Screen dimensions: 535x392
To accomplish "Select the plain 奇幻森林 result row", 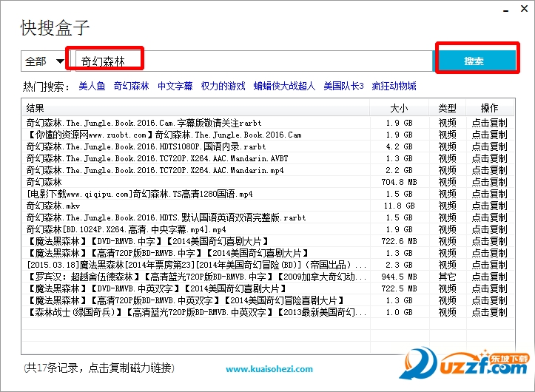I will point(44,182).
